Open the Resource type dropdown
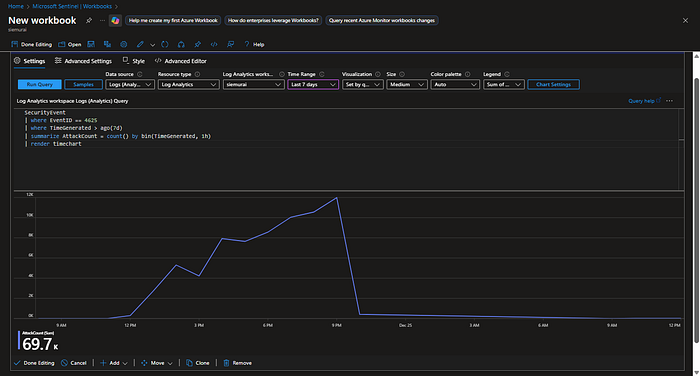 189,84
